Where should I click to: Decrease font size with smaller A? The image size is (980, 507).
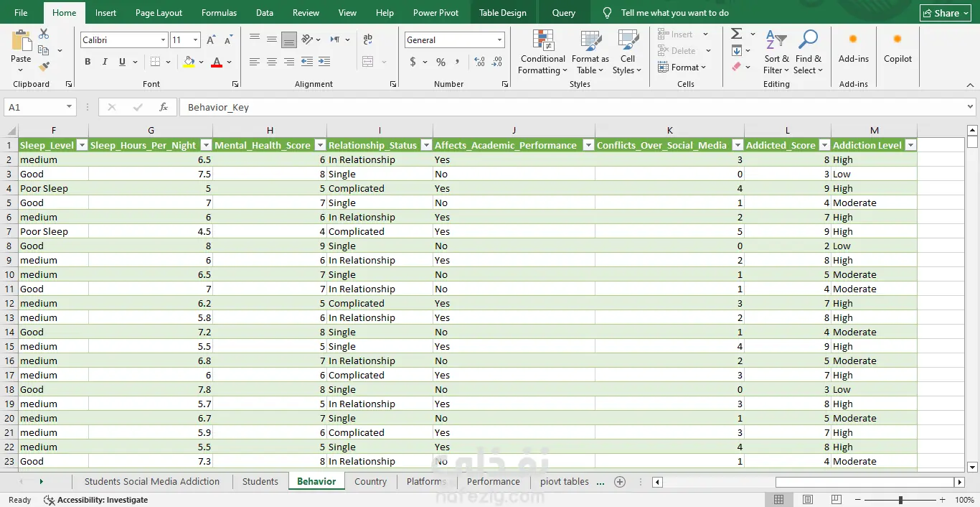click(x=228, y=40)
